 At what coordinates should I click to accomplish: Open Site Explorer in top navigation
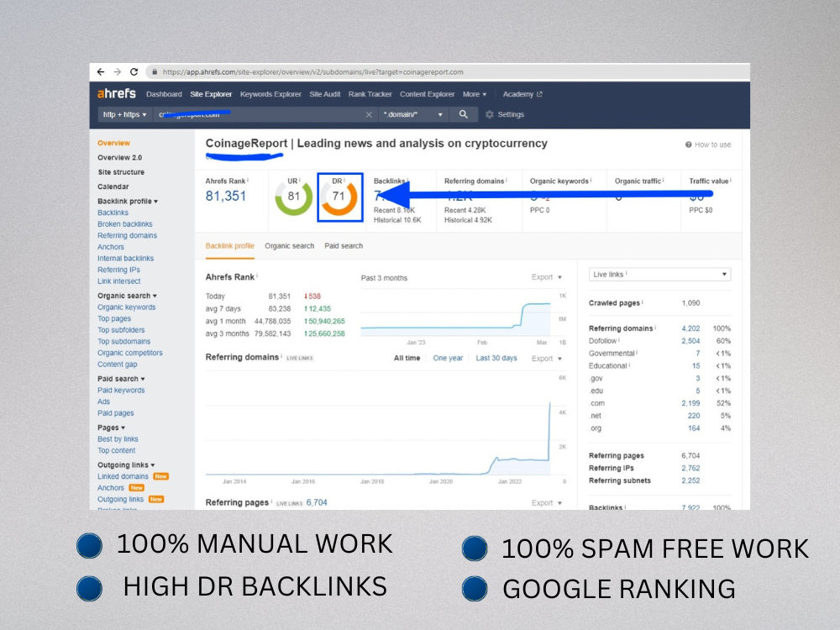pos(211,94)
